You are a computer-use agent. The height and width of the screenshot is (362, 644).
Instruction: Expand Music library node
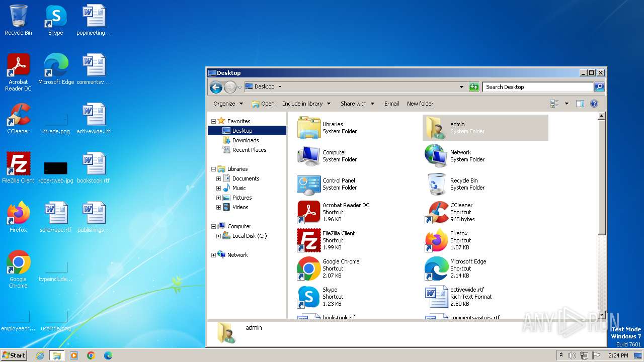click(x=219, y=188)
